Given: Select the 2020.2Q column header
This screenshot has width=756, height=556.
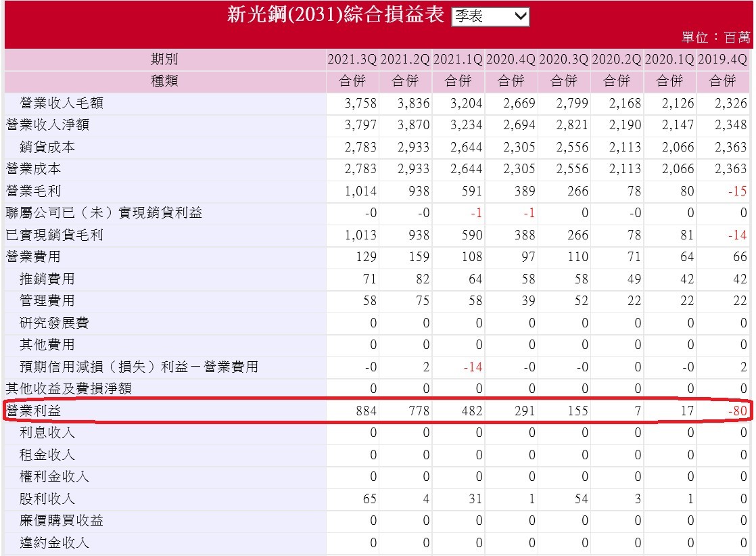Looking at the screenshot, I should 617,60.
